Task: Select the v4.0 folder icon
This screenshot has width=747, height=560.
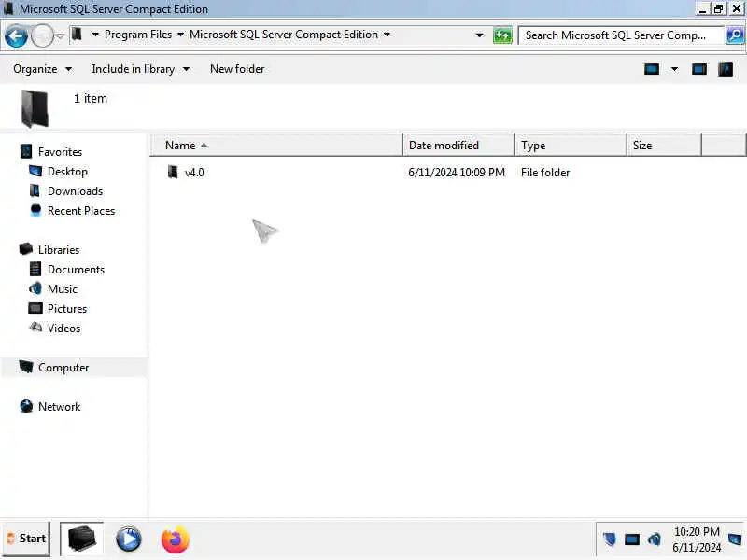Action: 173,172
